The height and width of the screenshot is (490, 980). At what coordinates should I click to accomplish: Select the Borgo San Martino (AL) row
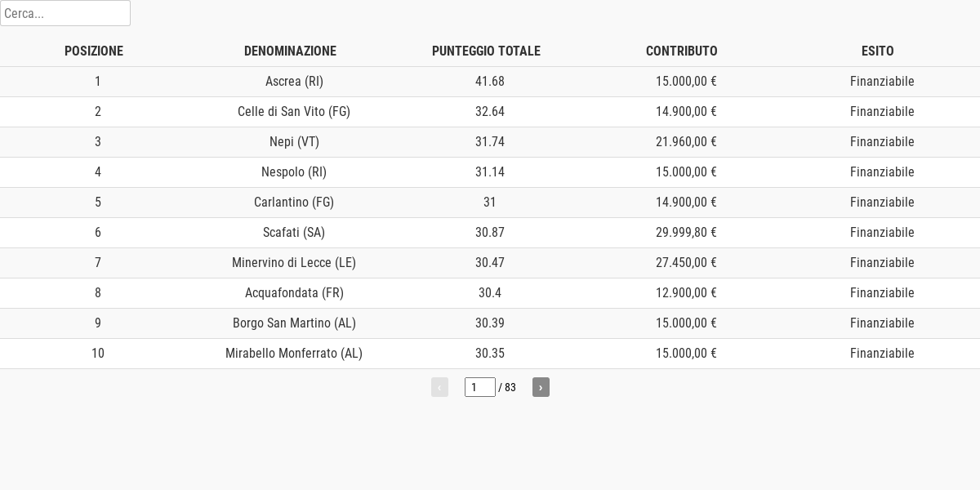coord(490,323)
